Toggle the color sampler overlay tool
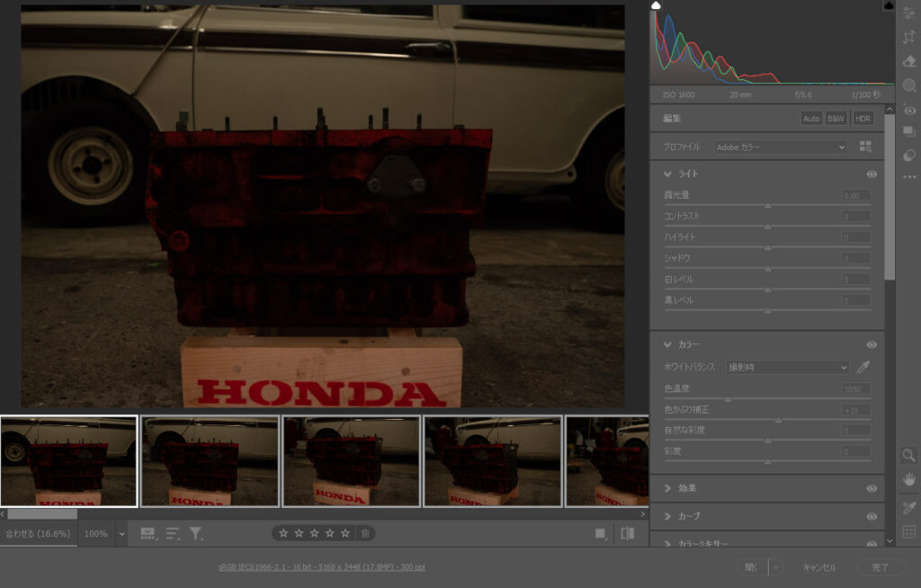921x588 pixels. 909,507
